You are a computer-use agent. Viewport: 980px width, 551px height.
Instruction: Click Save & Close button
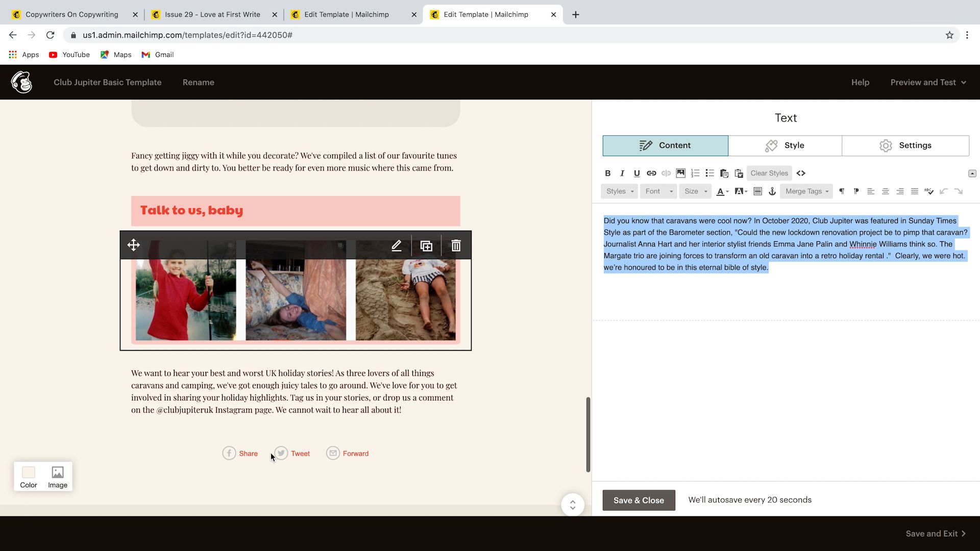pos(639,500)
